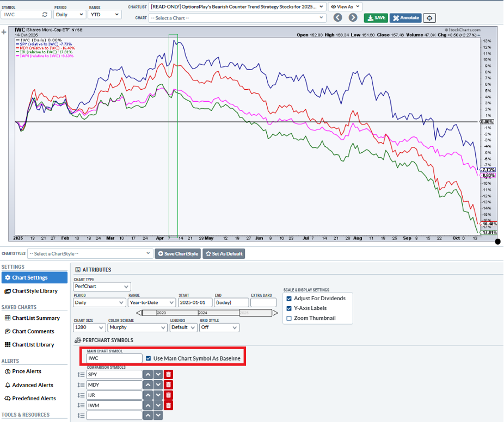Click the crosshair inspect icon button
This screenshot has height=422, width=504.
click(429, 18)
